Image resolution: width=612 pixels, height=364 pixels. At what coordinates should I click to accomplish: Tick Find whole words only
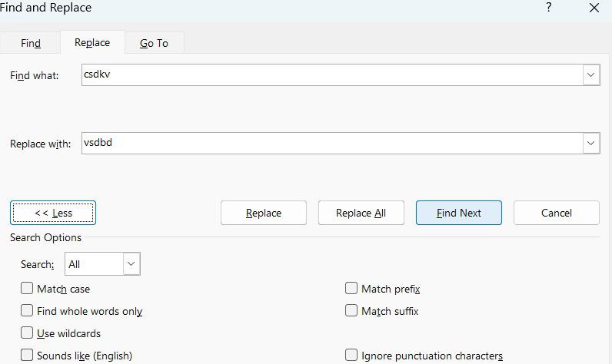(28, 311)
